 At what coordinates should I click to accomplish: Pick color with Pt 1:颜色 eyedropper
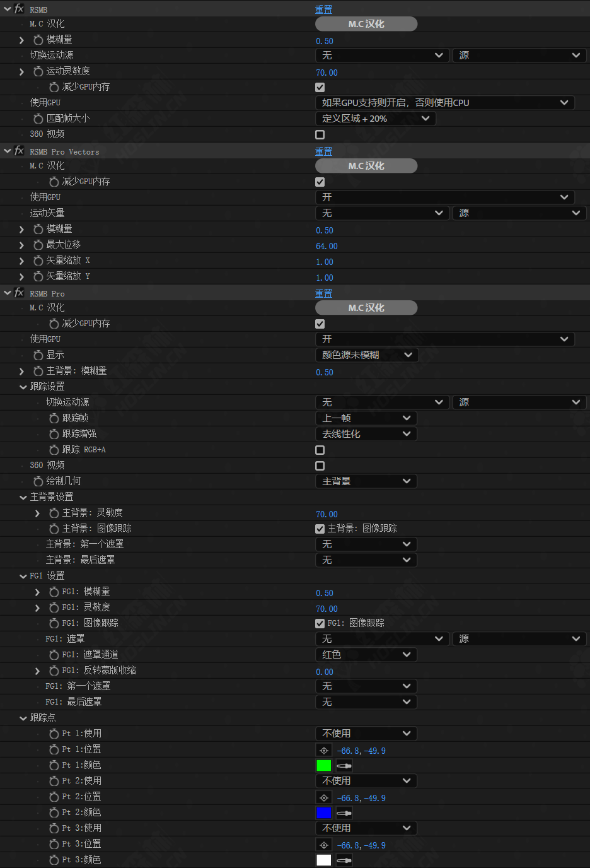click(344, 766)
